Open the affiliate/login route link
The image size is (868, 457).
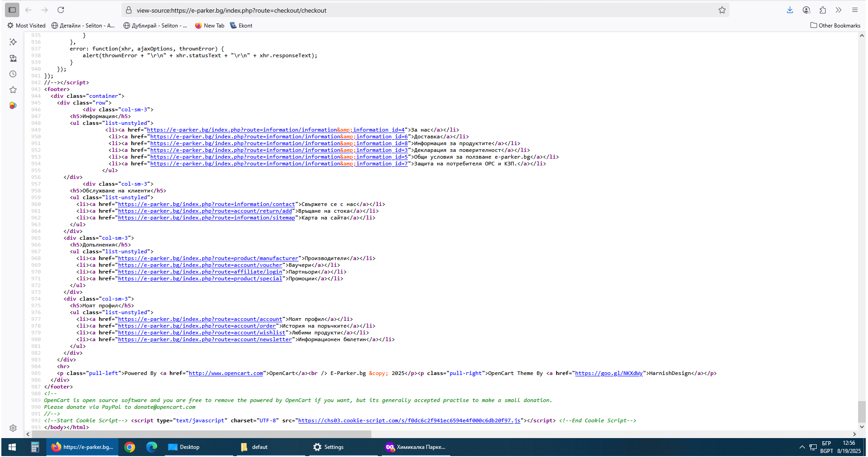200,272
